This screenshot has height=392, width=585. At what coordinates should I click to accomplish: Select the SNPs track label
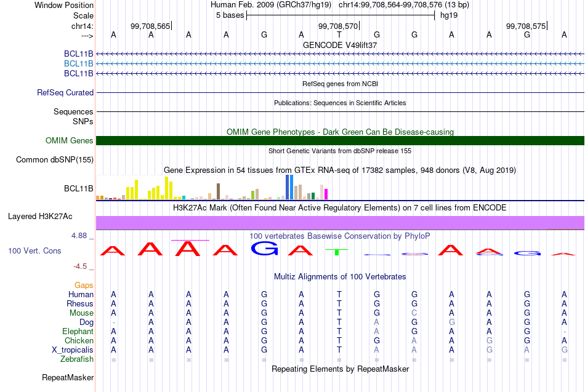coord(83,122)
